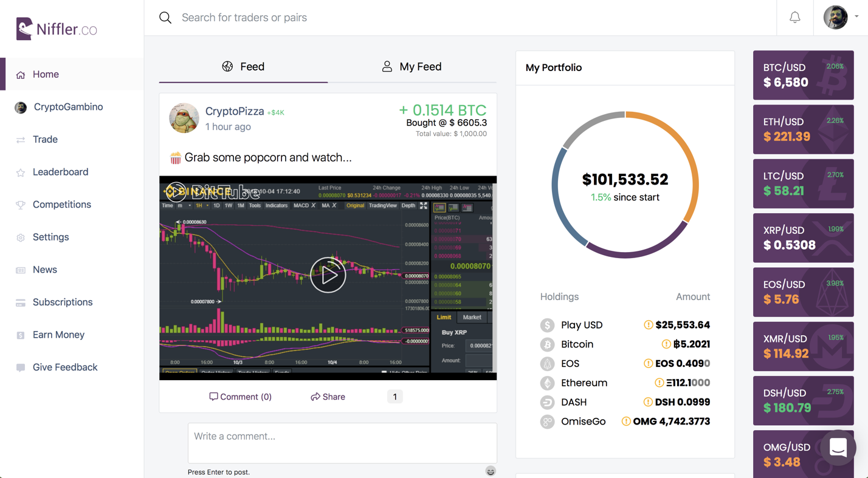The width and height of the screenshot is (868, 478).
Task: Open the LTC/USD price card
Action: (804, 183)
